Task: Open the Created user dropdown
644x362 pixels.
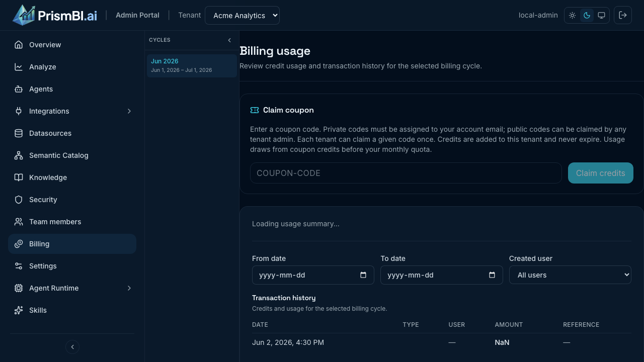Action: 570,275
